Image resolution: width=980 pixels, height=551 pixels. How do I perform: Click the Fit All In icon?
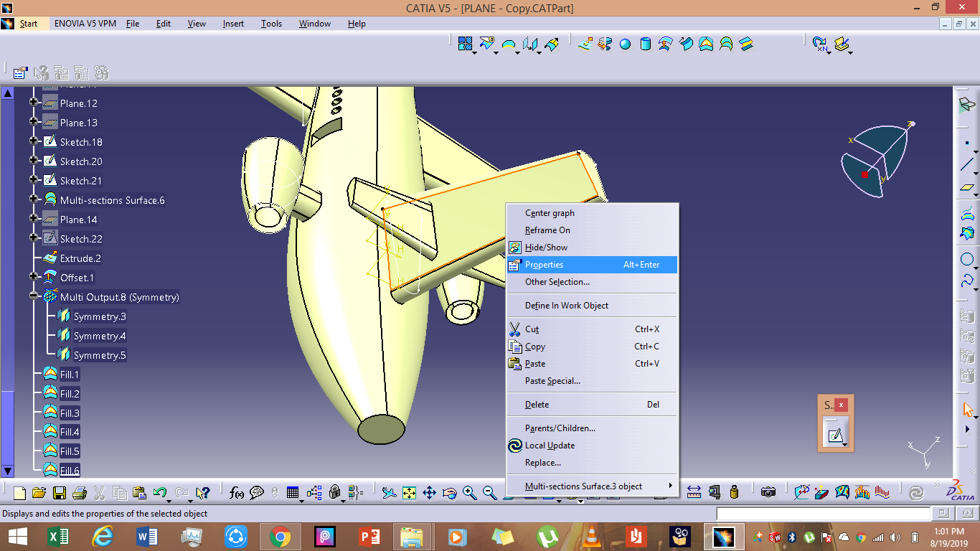click(x=409, y=493)
